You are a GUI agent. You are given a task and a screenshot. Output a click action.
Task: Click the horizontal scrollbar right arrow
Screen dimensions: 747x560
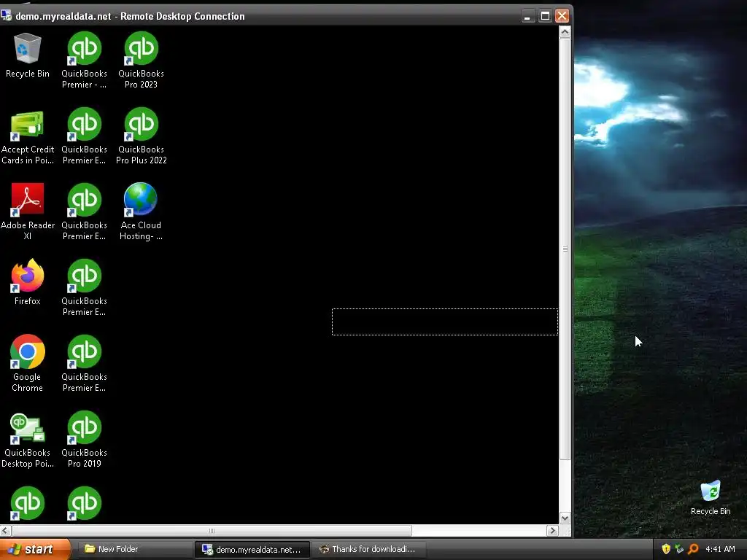pyautogui.click(x=553, y=531)
